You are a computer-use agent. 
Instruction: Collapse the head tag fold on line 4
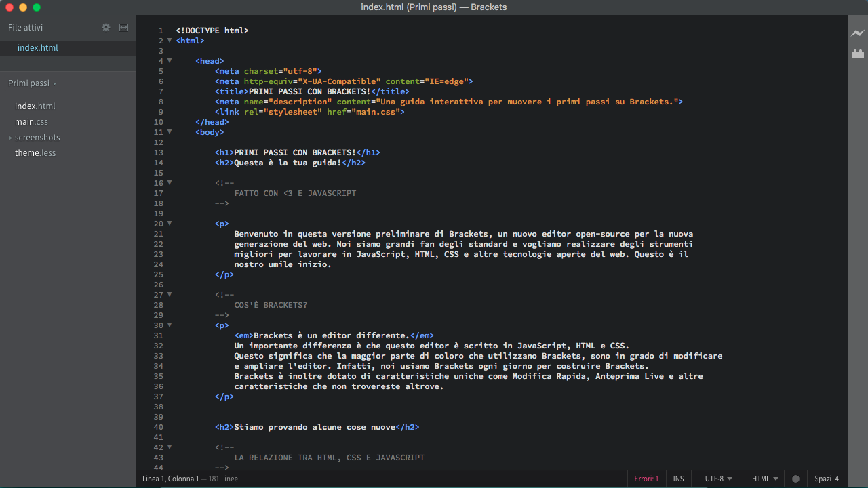170,61
